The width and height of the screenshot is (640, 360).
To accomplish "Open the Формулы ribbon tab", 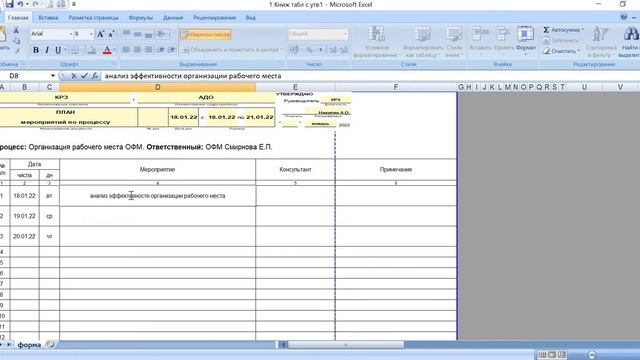I will pyautogui.click(x=140, y=18).
